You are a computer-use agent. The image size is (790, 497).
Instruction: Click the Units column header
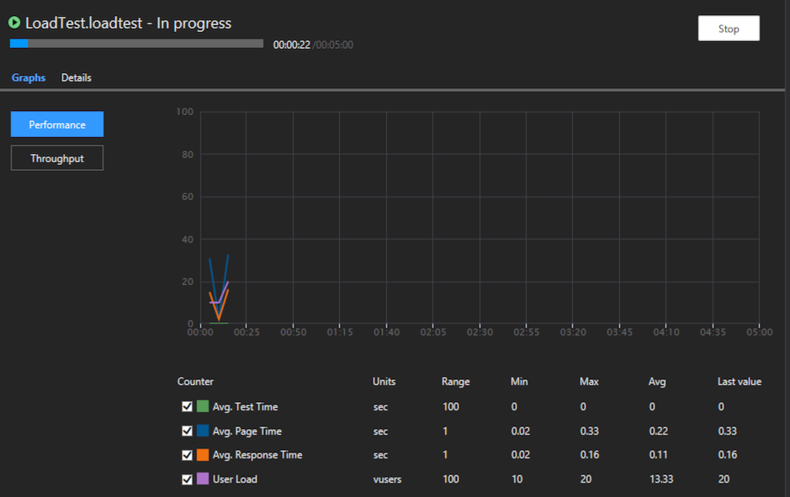[384, 382]
